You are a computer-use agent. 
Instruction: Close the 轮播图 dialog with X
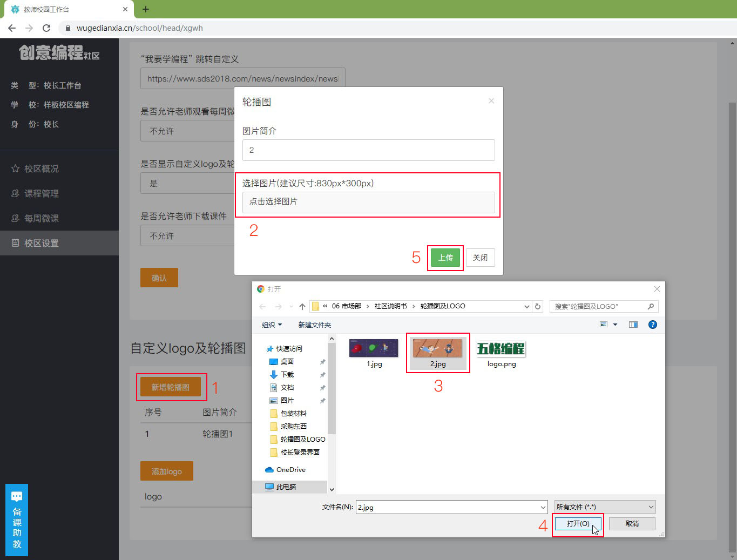[491, 101]
